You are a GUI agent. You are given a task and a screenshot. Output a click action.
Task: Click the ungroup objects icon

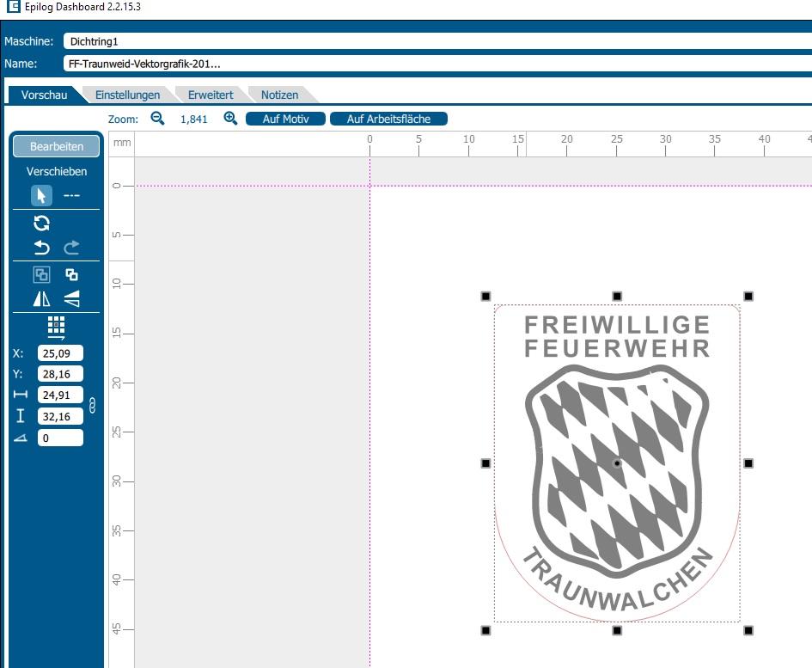click(72, 275)
